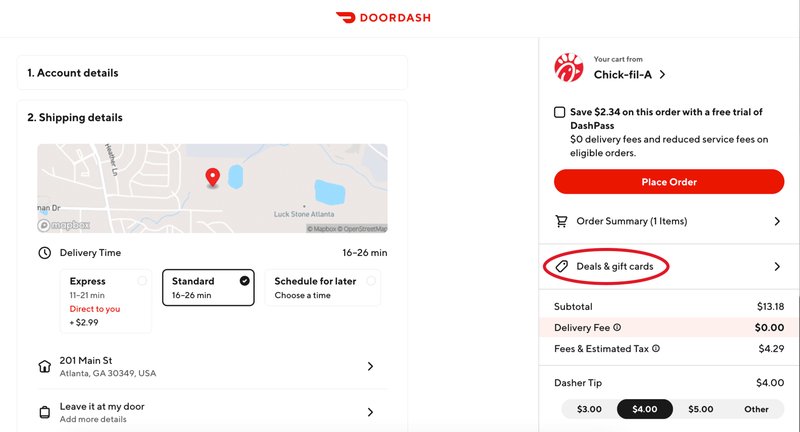The width and height of the screenshot is (800, 432).
Task: Expand Order Summary with its chevron
Action: coord(777,221)
